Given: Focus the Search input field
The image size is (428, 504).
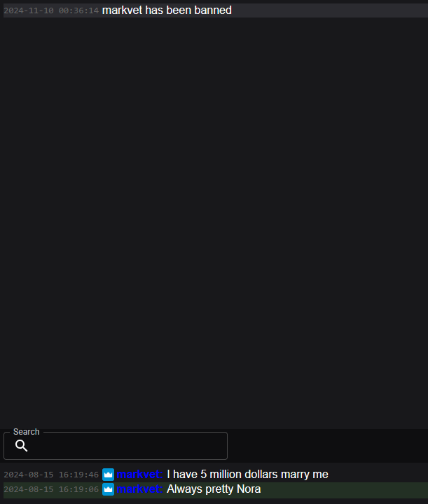Looking at the screenshot, I should pyautogui.click(x=116, y=446).
